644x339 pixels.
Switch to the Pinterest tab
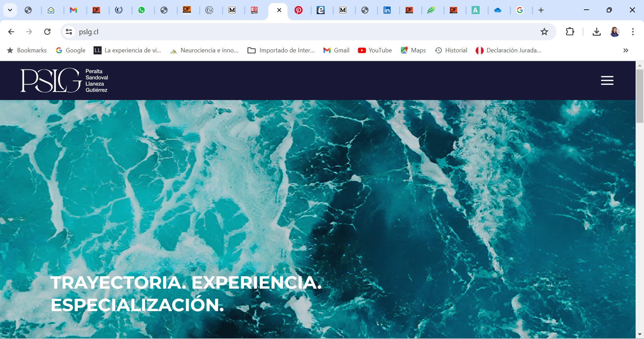click(298, 10)
